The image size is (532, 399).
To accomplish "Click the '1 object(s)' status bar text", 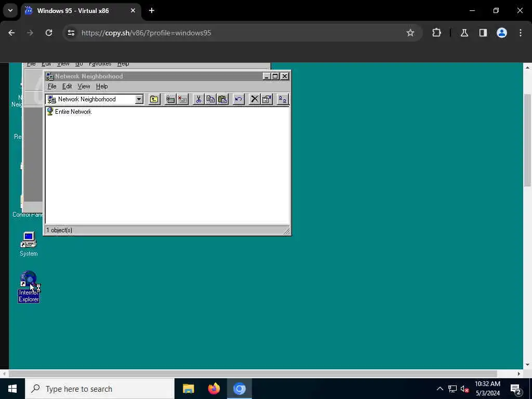I will coord(59,230).
